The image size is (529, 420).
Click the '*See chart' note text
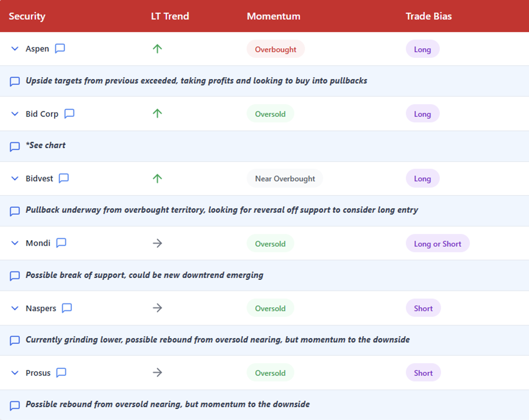46,145
